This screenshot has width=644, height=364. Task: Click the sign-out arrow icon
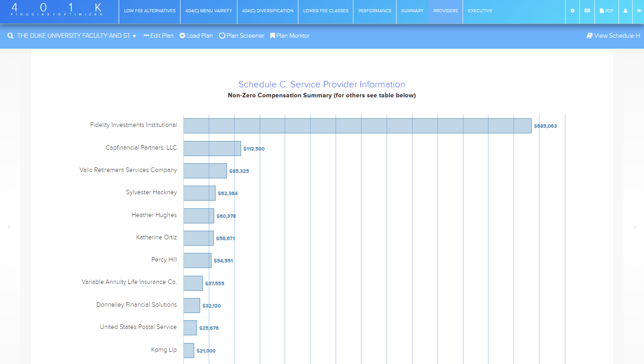pos(639,11)
